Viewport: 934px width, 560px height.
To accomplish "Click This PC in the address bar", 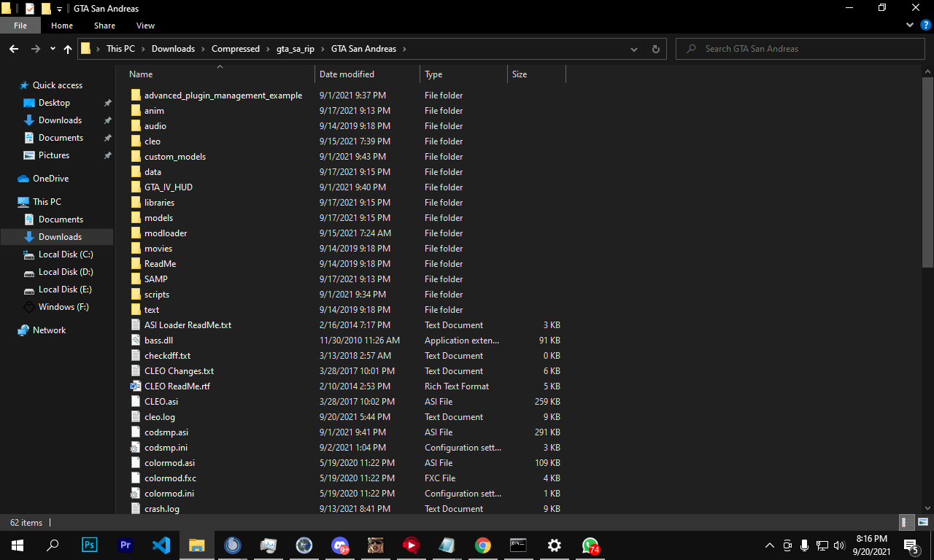I will 120,49.
